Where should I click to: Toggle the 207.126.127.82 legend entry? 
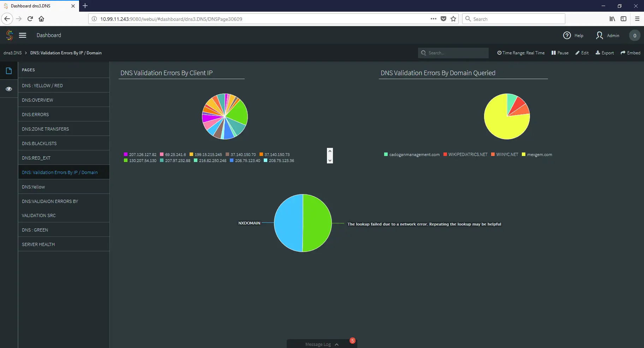point(140,155)
